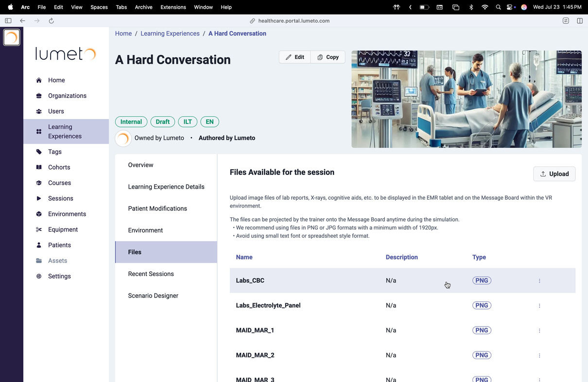Open macOS Control Center icon

click(x=510, y=7)
